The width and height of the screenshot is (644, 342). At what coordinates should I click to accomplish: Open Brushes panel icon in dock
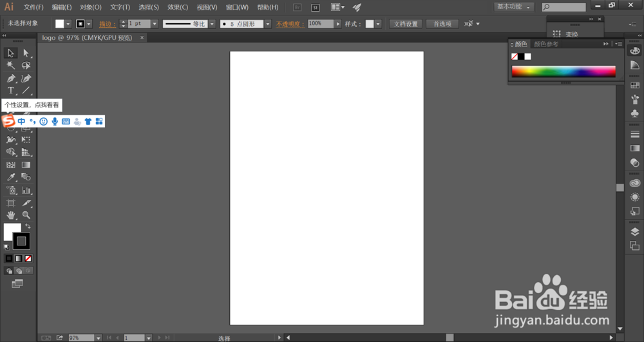coord(634,99)
